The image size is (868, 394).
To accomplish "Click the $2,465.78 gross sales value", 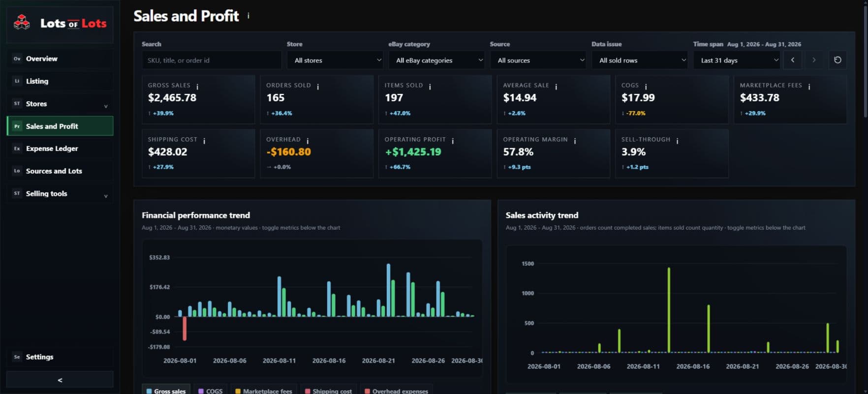I will tap(172, 97).
